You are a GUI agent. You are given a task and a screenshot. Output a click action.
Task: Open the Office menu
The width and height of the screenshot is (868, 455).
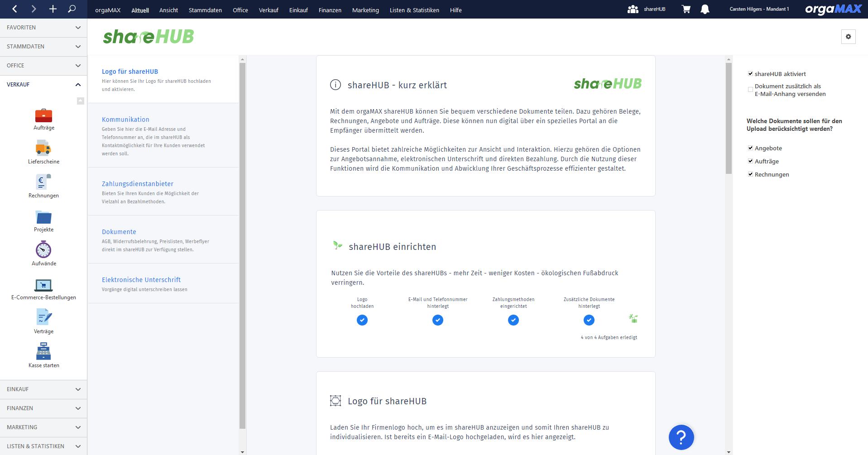(240, 10)
